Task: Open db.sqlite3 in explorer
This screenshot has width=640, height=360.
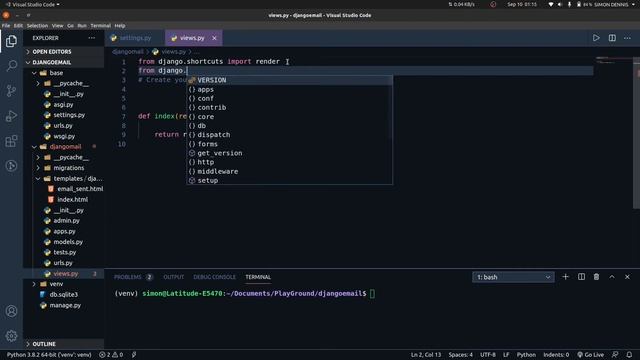Action: pyautogui.click(x=63, y=294)
